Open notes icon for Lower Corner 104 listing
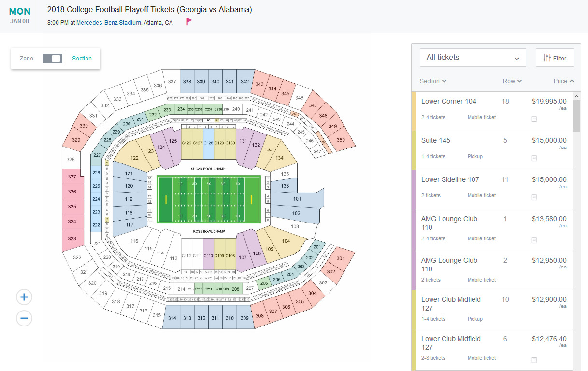This screenshot has height=371, width=588. (x=534, y=119)
